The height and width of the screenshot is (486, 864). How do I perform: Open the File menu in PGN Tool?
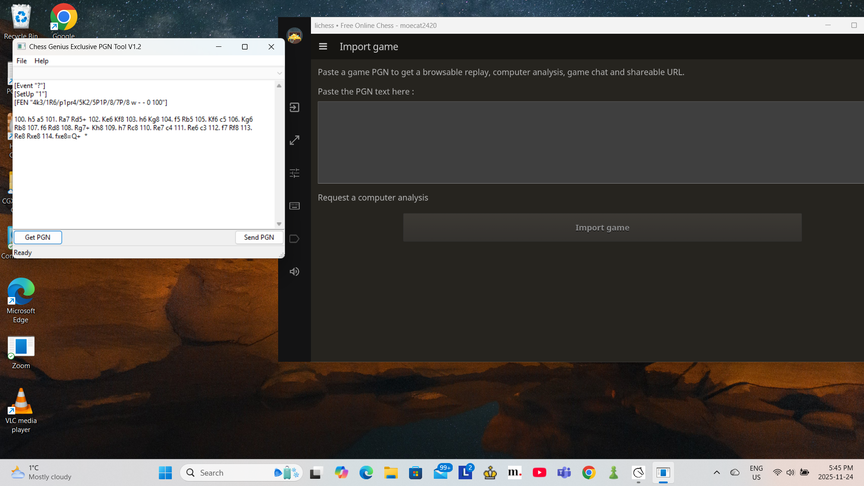pyautogui.click(x=21, y=61)
